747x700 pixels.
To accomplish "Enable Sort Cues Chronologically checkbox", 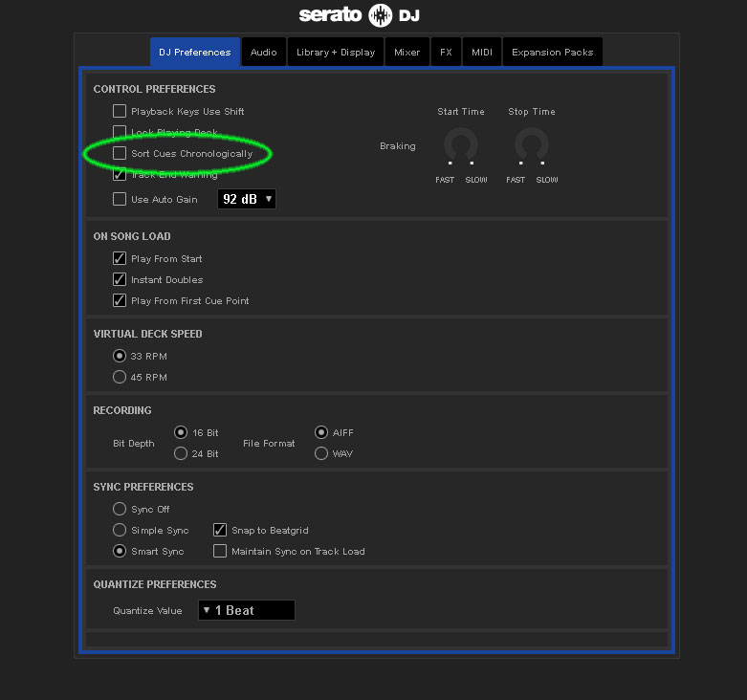I will 120,154.
